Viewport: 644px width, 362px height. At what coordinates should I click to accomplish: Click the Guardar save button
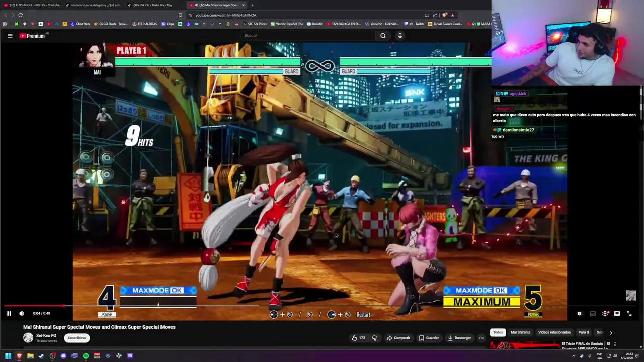pyautogui.click(x=429, y=338)
